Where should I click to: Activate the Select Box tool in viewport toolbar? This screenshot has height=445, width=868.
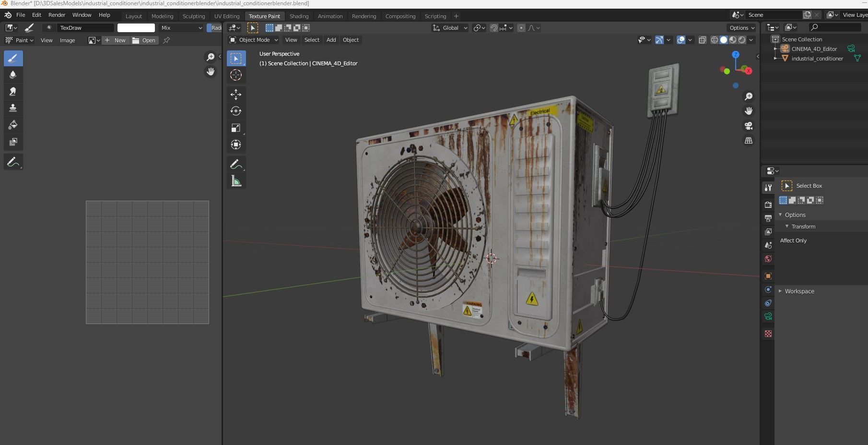(x=236, y=58)
